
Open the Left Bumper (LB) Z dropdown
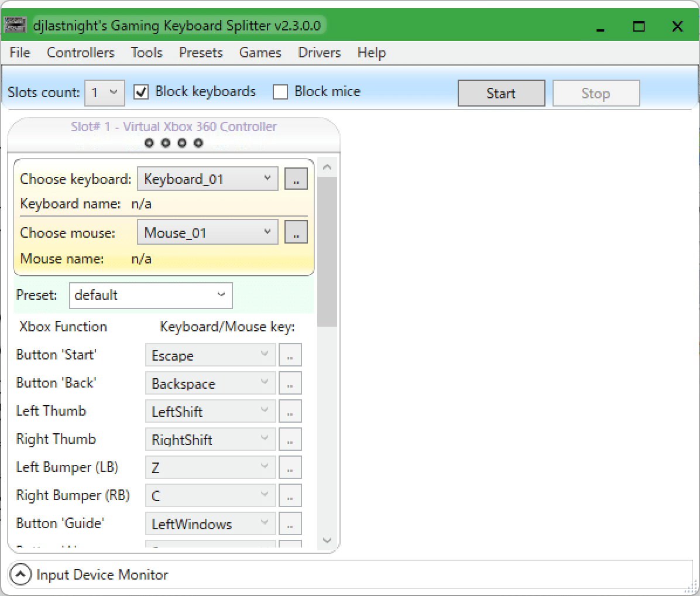210,467
